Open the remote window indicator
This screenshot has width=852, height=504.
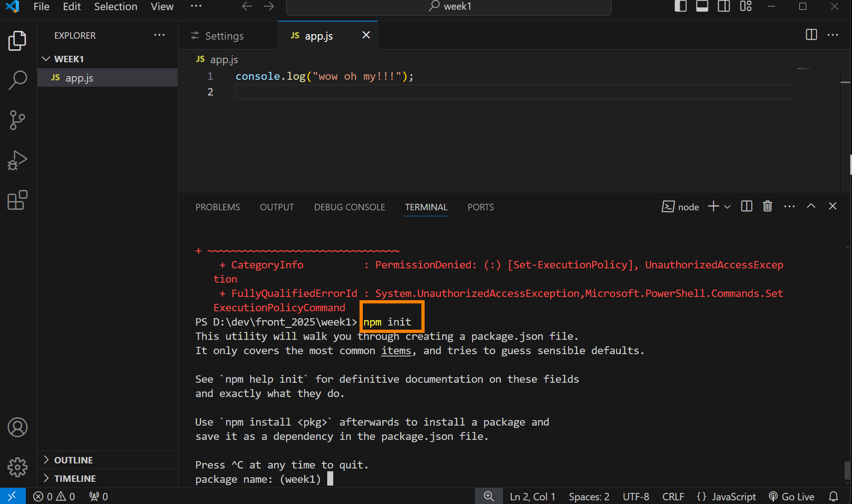[x=12, y=496]
